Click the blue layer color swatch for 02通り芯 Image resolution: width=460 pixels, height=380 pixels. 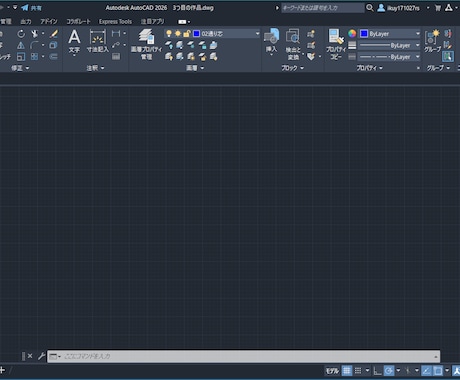(x=196, y=34)
